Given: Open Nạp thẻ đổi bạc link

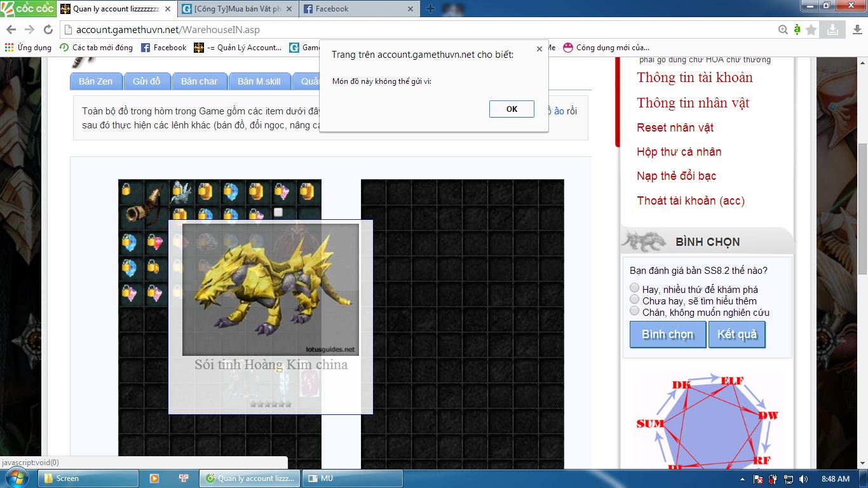Looking at the screenshot, I should pos(676,176).
